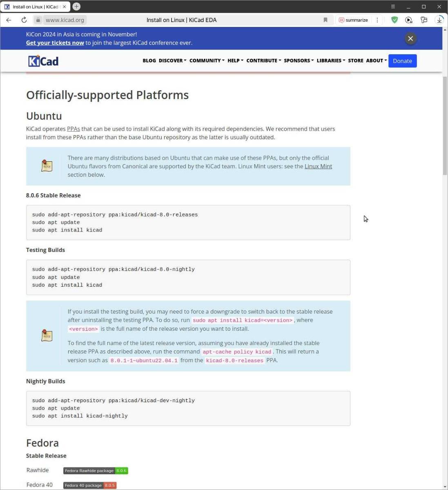Open the new tab plus button
448x490 pixels.
(x=76, y=7)
